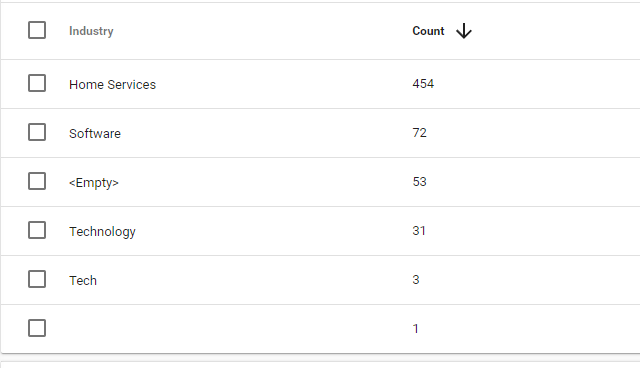The width and height of the screenshot is (640, 368).
Task: Toggle the select-all checkbox in header
Action: pos(37,30)
